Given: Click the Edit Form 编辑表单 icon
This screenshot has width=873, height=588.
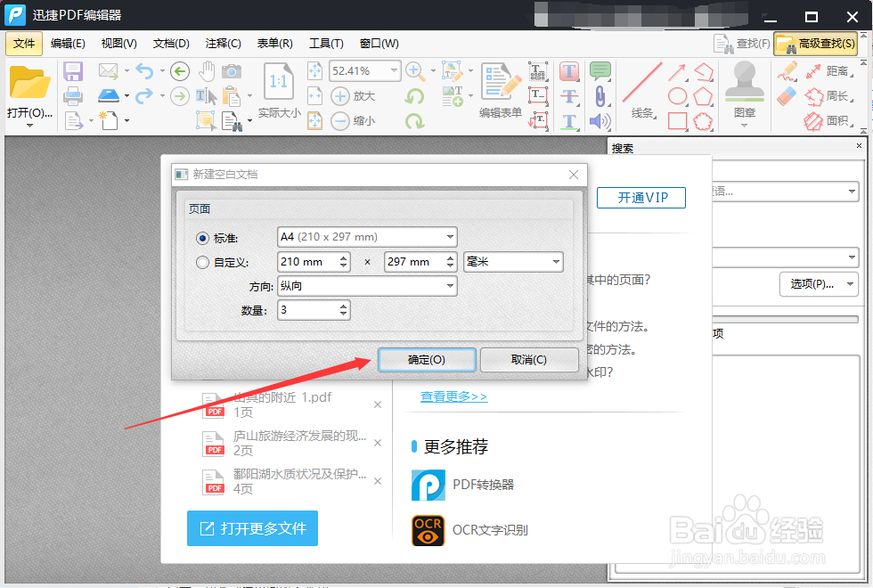Looking at the screenshot, I should 501,90.
